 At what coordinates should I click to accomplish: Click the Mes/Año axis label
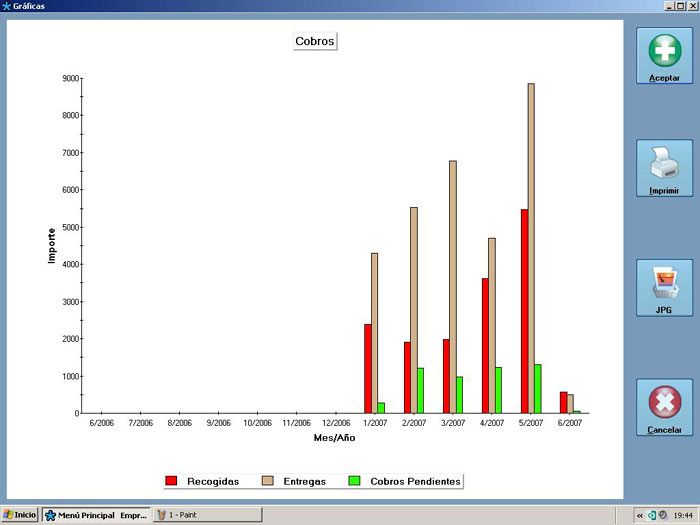(335, 438)
